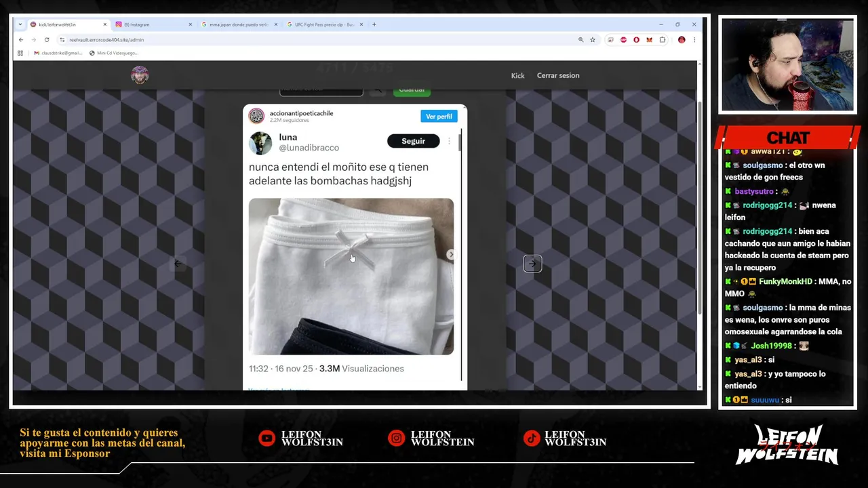The height and width of the screenshot is (488, 868).
Task: Open the tweet's three-dot options menu
Action: pyautogui.click(x=449, y=141)
